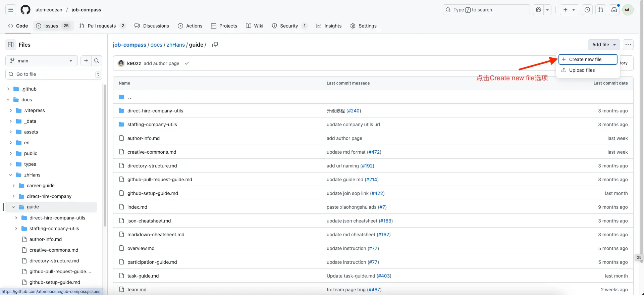The width and height of the screenshot is (644, 295).
Task: Open the Projects tab
Action: (x=224, y=26)
